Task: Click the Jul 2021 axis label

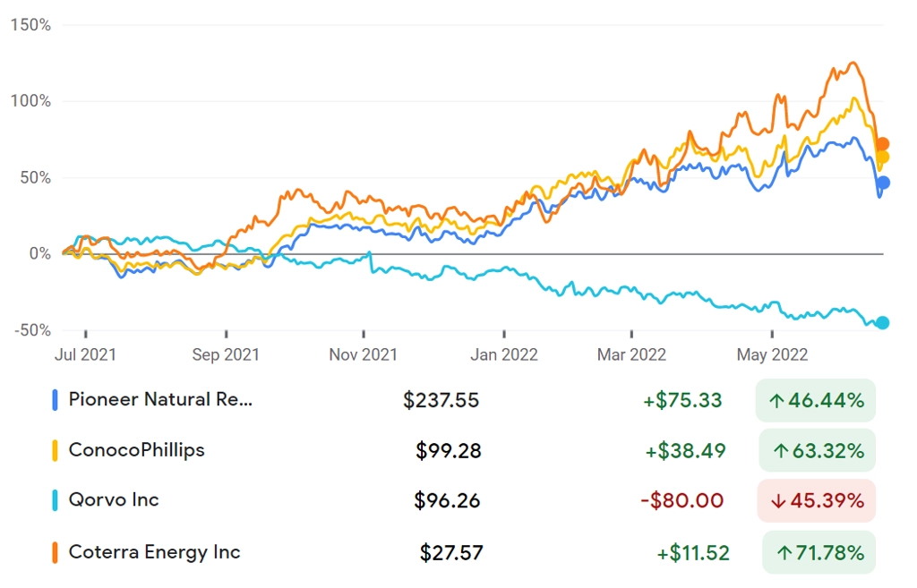Action: tap(85, 354)
